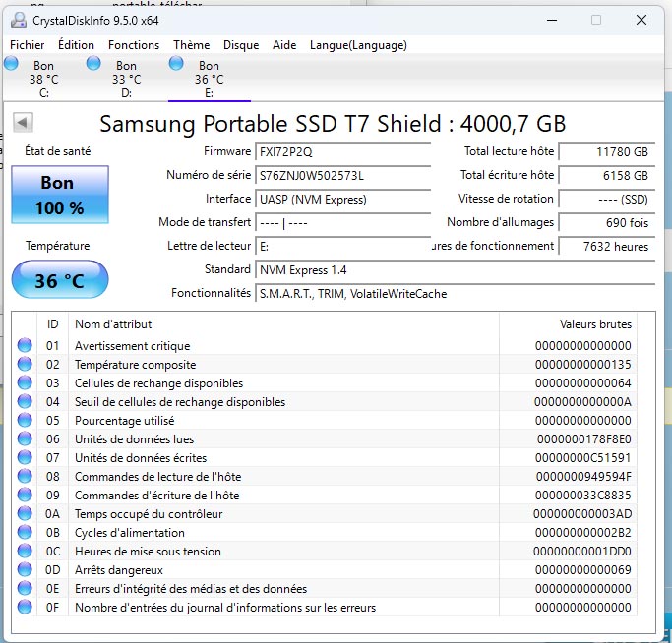Open the Disque menu

click(241, 45)
